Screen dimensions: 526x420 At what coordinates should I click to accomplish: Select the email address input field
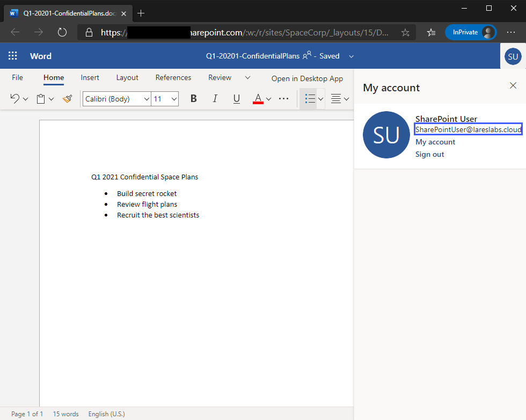pyautogui.click(x=468, y=129)
